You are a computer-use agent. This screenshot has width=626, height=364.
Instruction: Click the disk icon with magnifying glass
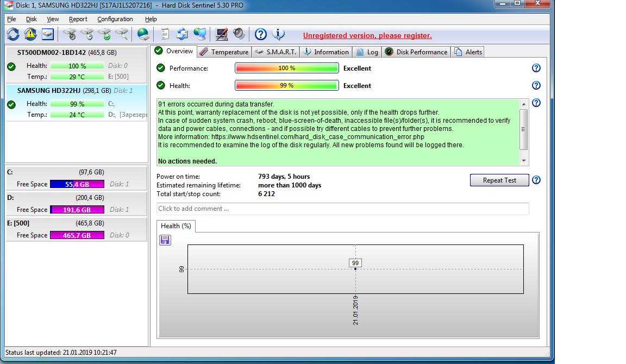pos(122,34)
